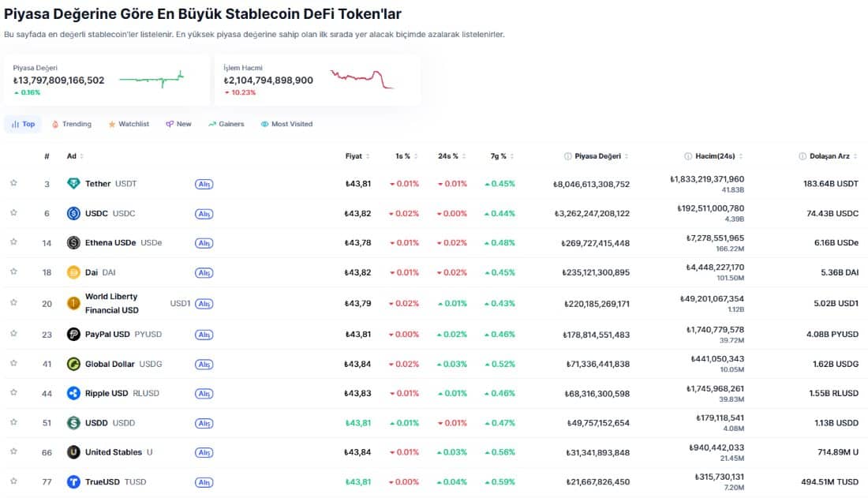Click the USDC coin logo icon
868x498 pixels.
(x=73, y=213)
